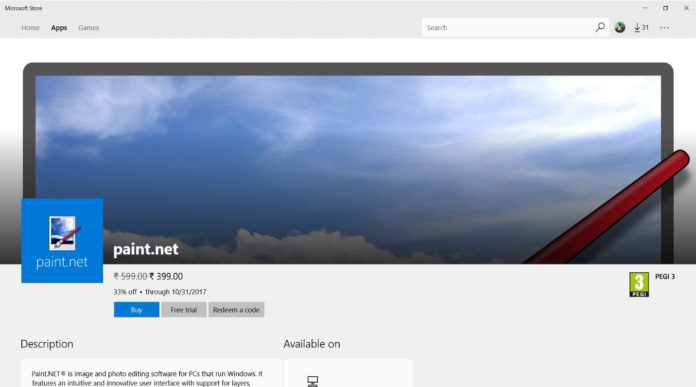This screenshot has height=387, width=696.
Task: Buy paint.net with the Buy button
Action: click(136, 310)
